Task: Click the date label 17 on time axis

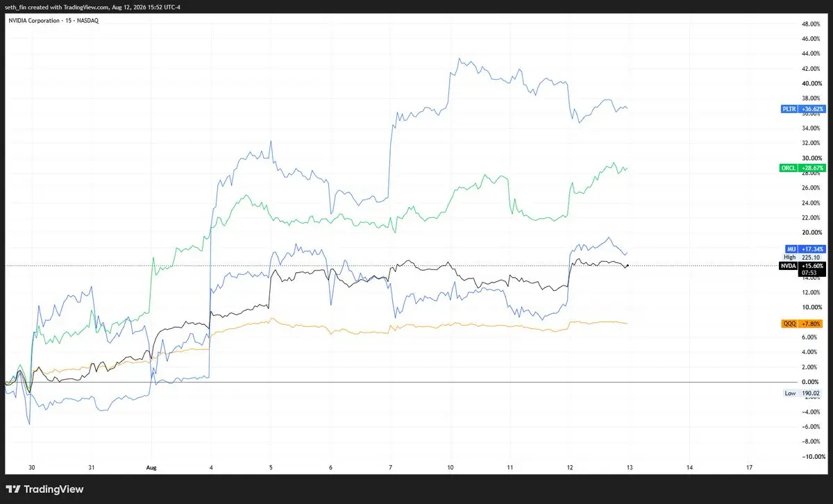Action: [750, 468]
